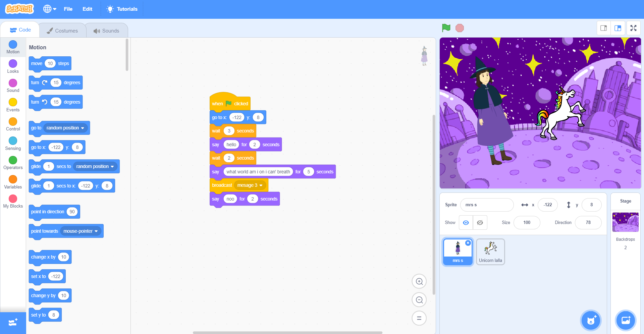Open the broadcast mesage 3 dropdown

pyautogui.click(x=250, y=185)
